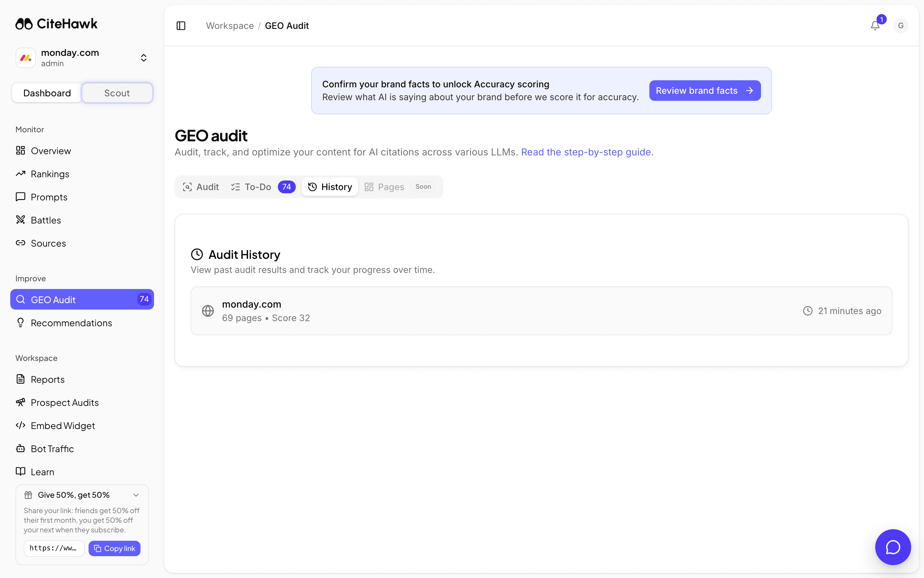The height and width of the screenshot is (578, 924).
Task: Switch to Dashboard mode
Action: pos(47,93)
